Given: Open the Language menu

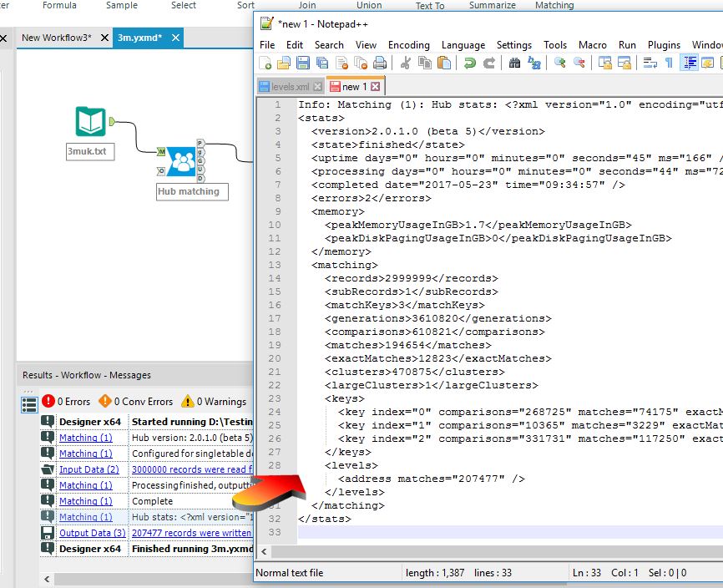Looking at the screenshot, I should (463, 45).
